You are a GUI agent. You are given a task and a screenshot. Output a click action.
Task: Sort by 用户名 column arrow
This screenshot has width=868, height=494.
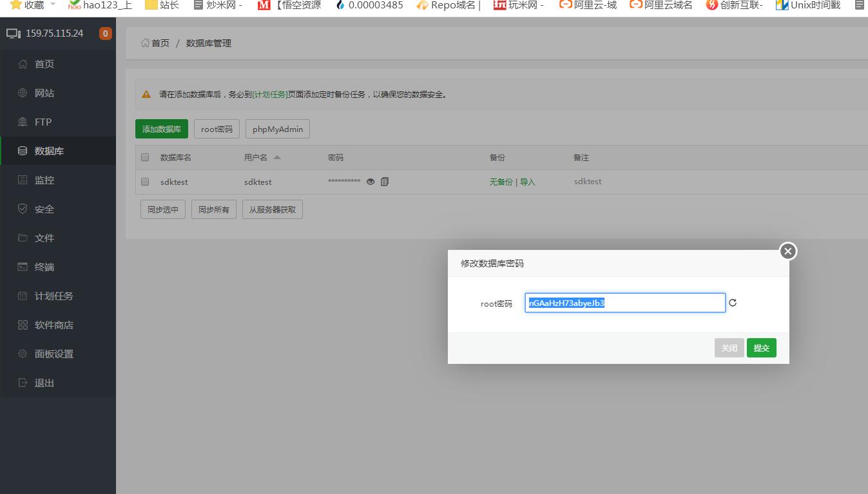[277, 157]
